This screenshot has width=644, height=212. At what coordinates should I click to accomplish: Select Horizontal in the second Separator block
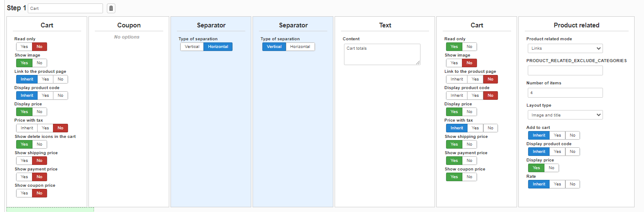point(300,47)
